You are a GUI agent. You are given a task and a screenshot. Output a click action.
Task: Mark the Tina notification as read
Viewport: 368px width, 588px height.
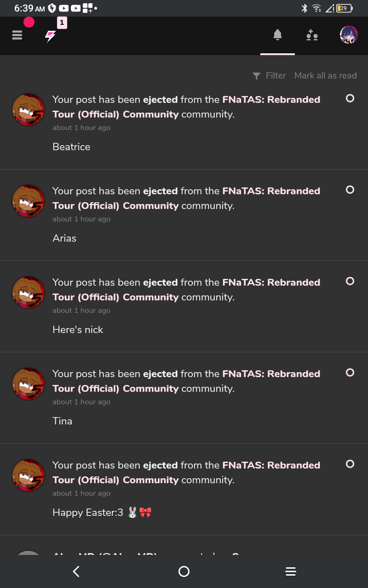[x=350, y=372]
